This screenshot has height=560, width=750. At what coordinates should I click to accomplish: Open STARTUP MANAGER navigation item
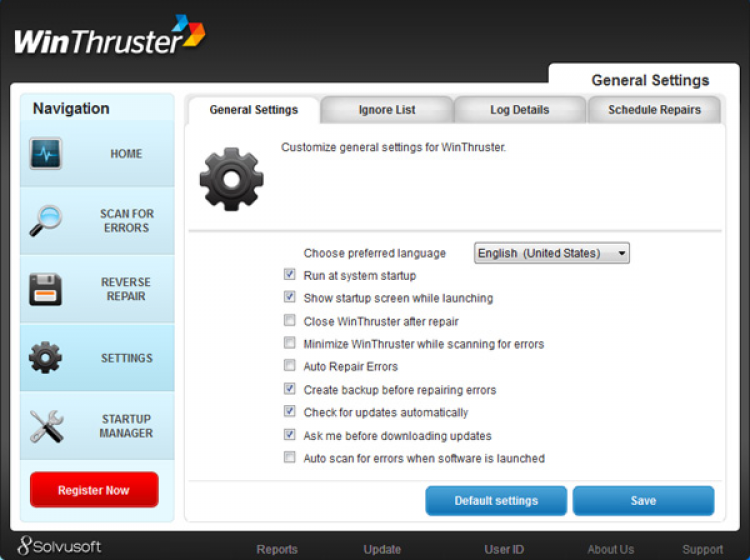97,426
